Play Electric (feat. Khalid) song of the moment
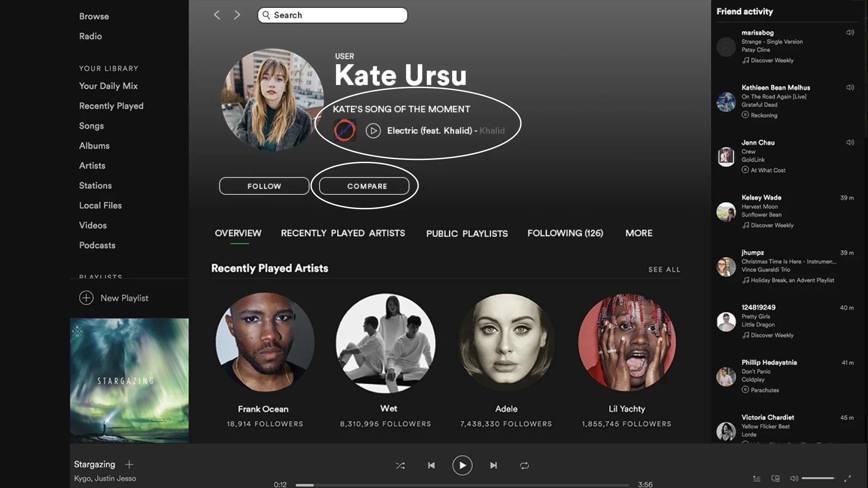 373,131
